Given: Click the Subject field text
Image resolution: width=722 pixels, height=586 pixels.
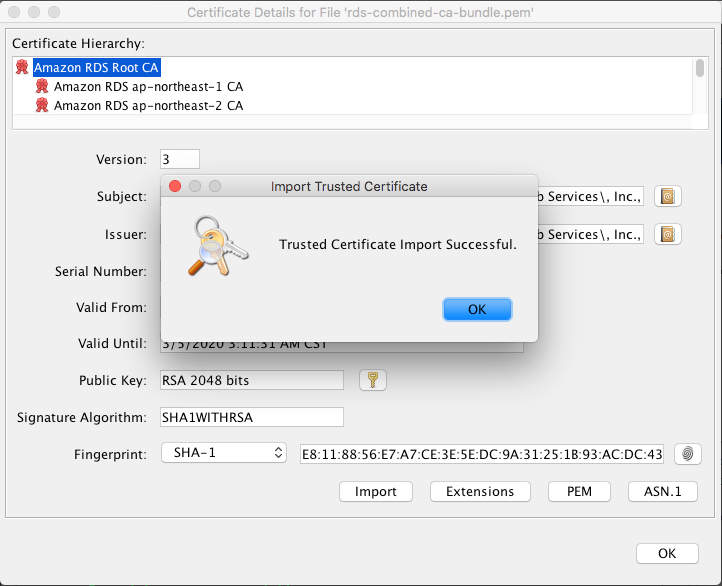Looking at the screenshot, I should point(590,197).
